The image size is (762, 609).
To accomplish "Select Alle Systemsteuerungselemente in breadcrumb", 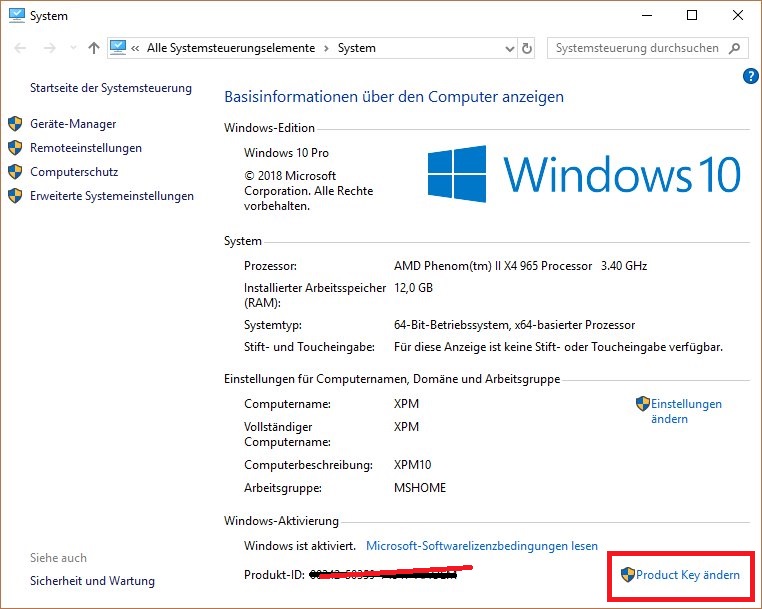I will pos(231,48).
